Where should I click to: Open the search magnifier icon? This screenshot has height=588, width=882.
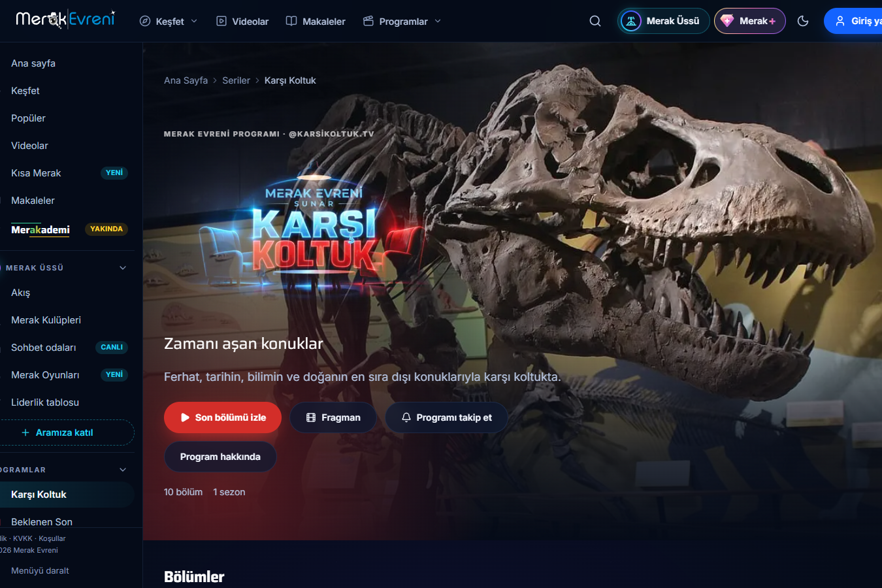click(x=595, y=21)
